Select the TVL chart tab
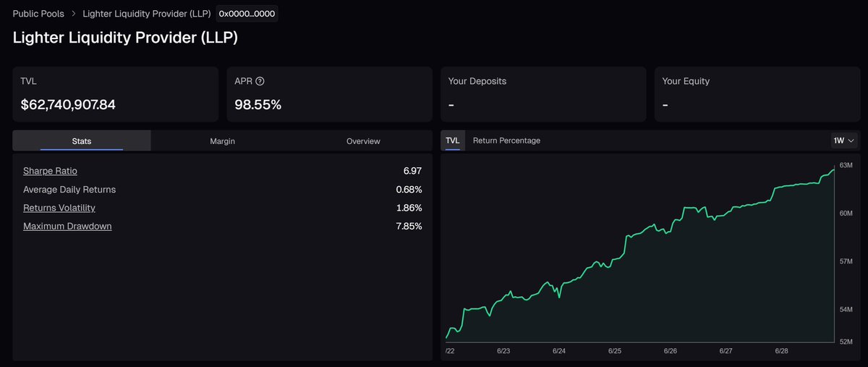This screenshot has width=868, height=367. 452,140
